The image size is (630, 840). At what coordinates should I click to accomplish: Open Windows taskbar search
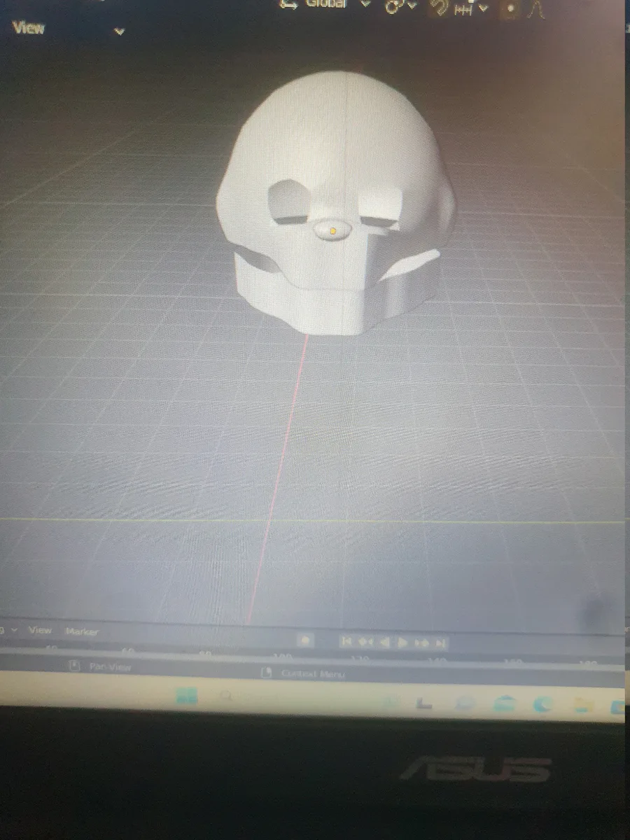tap(225, 696)
